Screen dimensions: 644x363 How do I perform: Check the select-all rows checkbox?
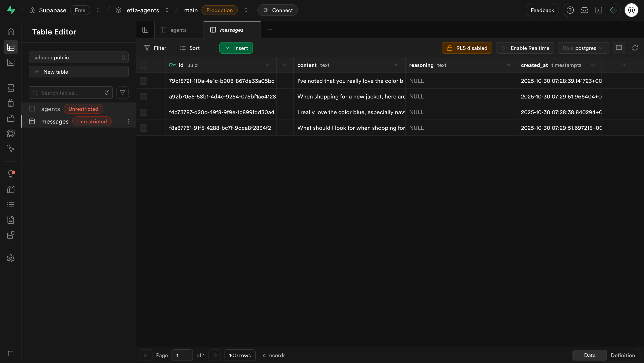pos(144,65)
